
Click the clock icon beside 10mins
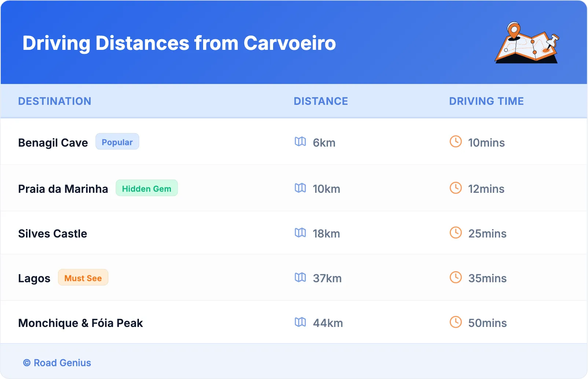(456, 141)
